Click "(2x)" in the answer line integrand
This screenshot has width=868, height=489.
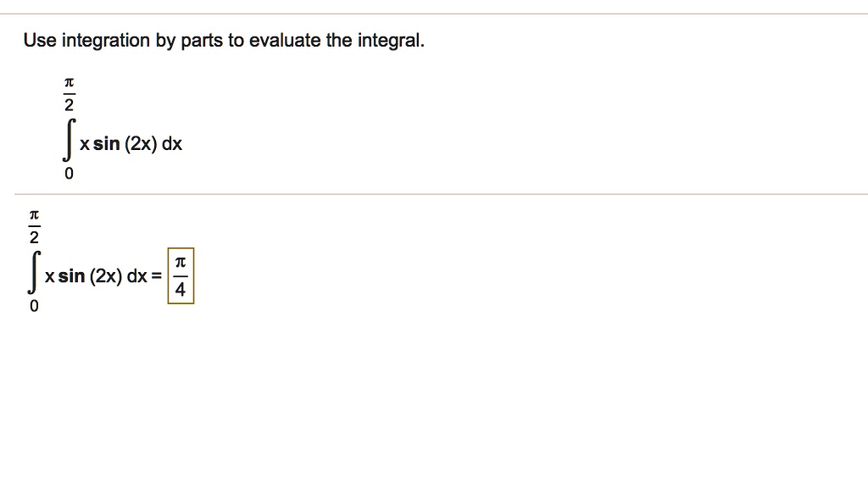(x=105, y=276)
